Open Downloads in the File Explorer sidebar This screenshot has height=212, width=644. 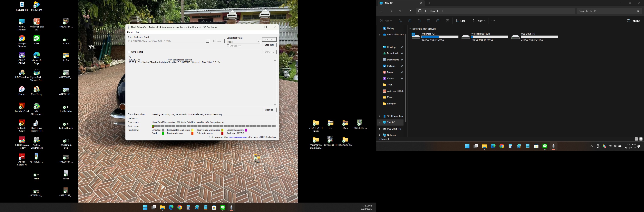coord(393,53)
